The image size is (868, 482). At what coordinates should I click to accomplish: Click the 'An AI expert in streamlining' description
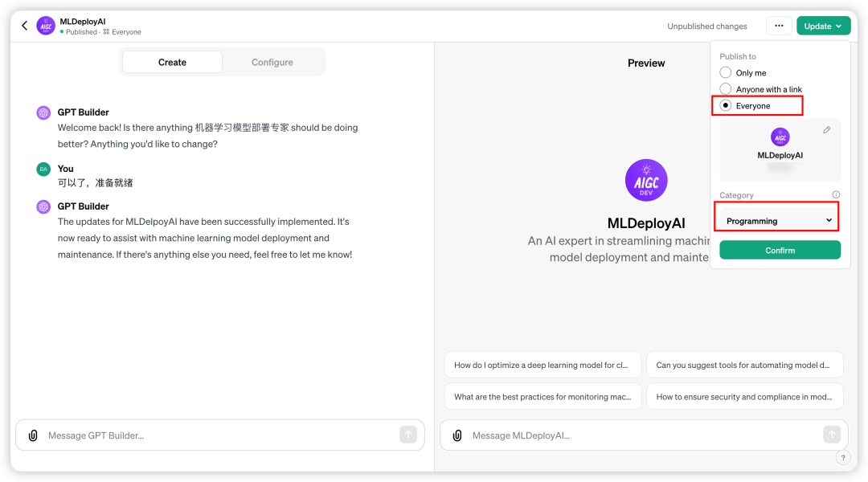coord(619,249)
